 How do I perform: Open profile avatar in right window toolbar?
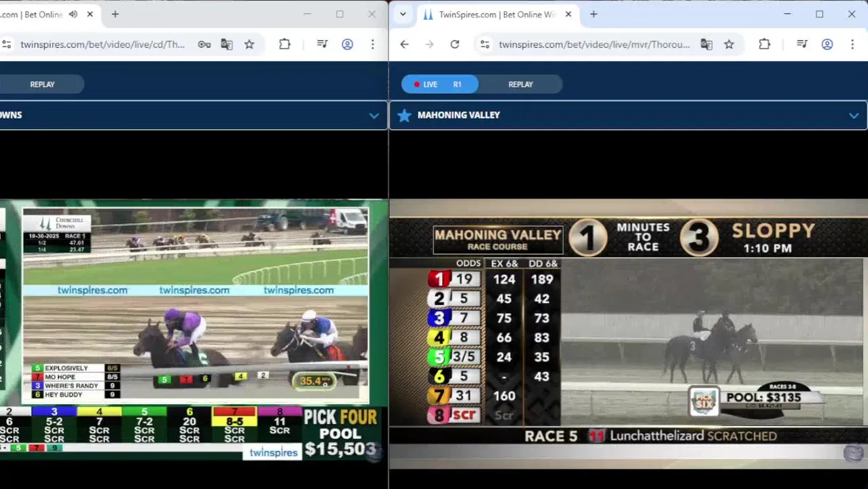827,44
